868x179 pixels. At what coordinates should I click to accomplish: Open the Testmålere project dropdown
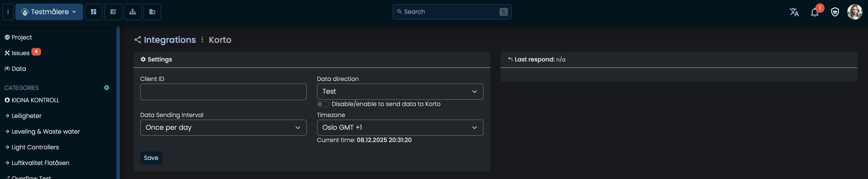tap(49, 12)
